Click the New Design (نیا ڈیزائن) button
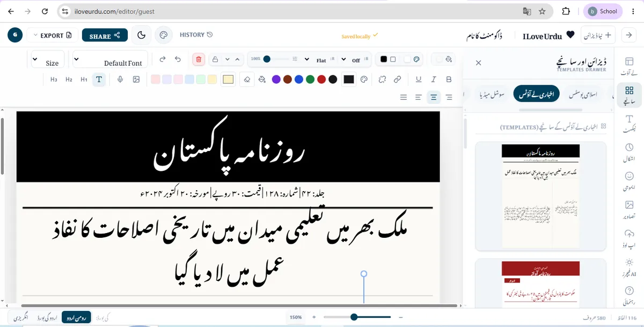644x327 pixels. [x=598, y=35]
